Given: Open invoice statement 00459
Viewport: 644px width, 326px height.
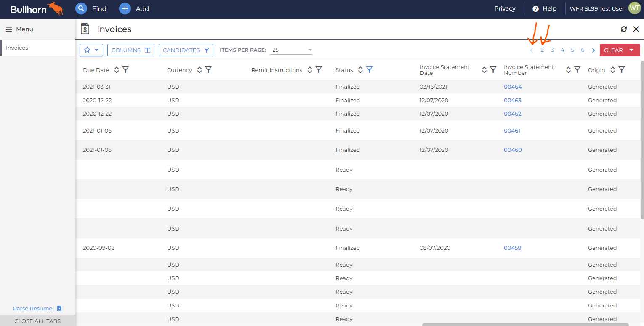Looking at the screenshot, I should (513, 248).
